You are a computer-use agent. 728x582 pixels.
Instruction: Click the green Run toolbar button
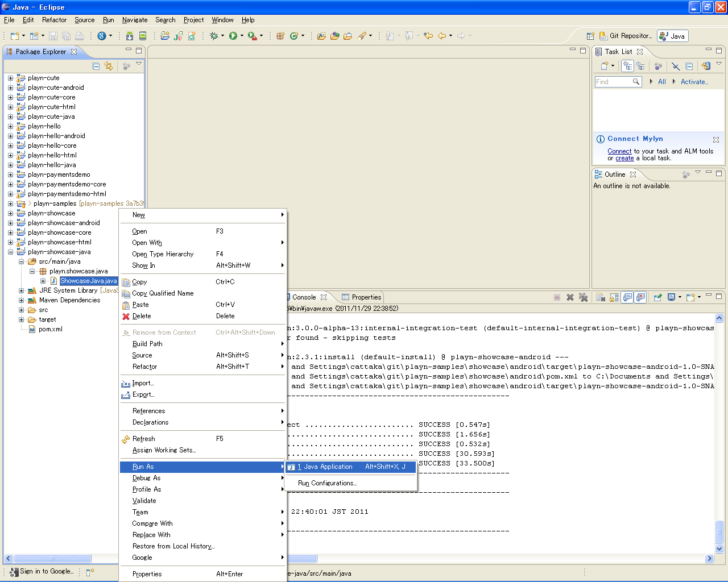coord(233,36)
